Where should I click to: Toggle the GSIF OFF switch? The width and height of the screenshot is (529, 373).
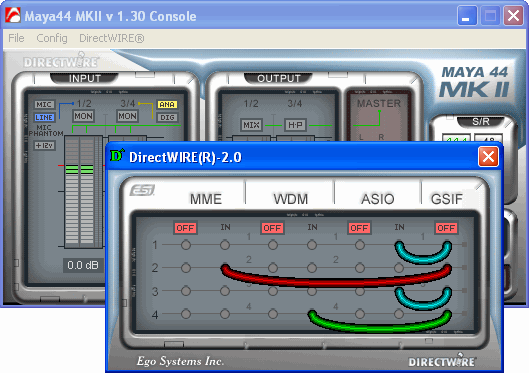(446, 228)
